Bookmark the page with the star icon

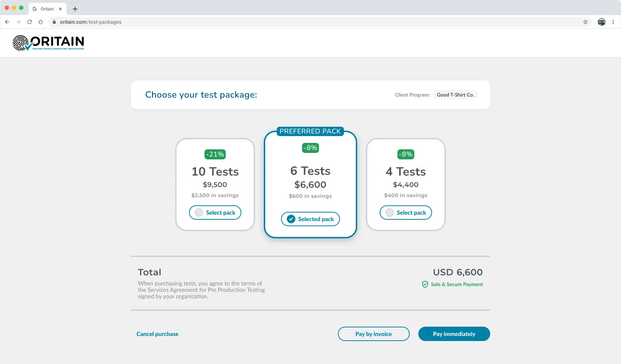[585, 22]
